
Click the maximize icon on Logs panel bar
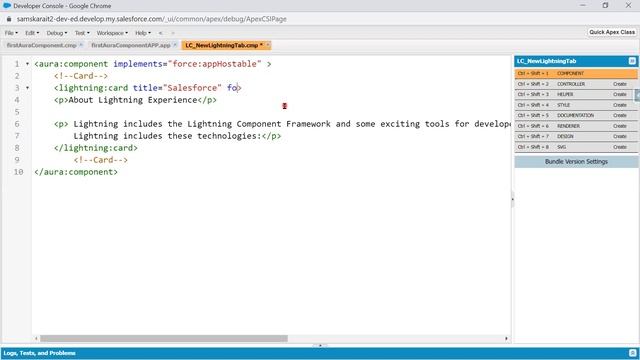click(x=632, y=353)
